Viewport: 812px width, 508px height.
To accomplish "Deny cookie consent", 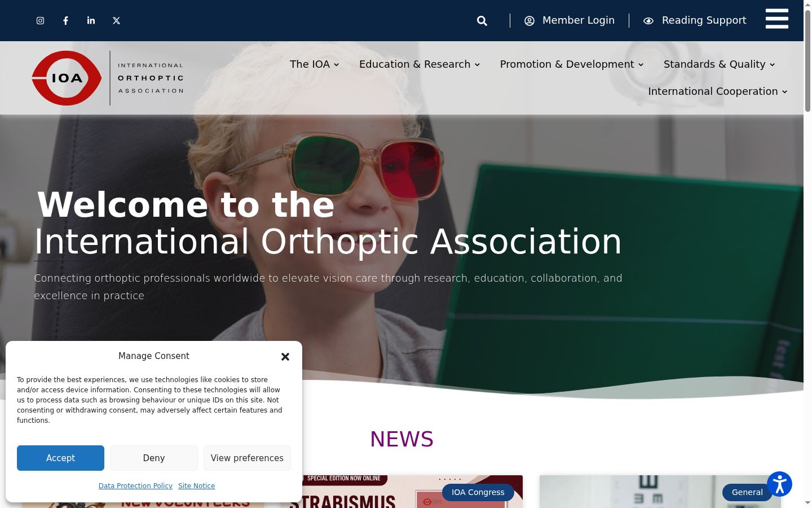I will [x=154, y=458].
